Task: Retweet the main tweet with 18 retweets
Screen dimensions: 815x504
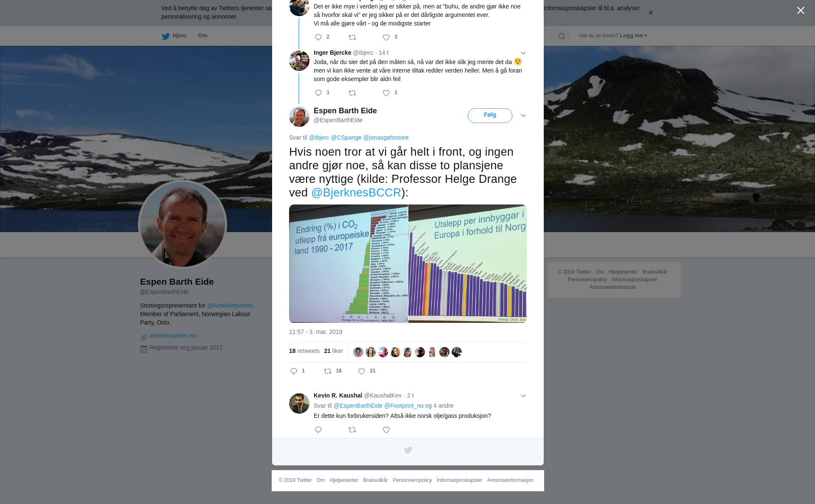Action: pos(328,371)
